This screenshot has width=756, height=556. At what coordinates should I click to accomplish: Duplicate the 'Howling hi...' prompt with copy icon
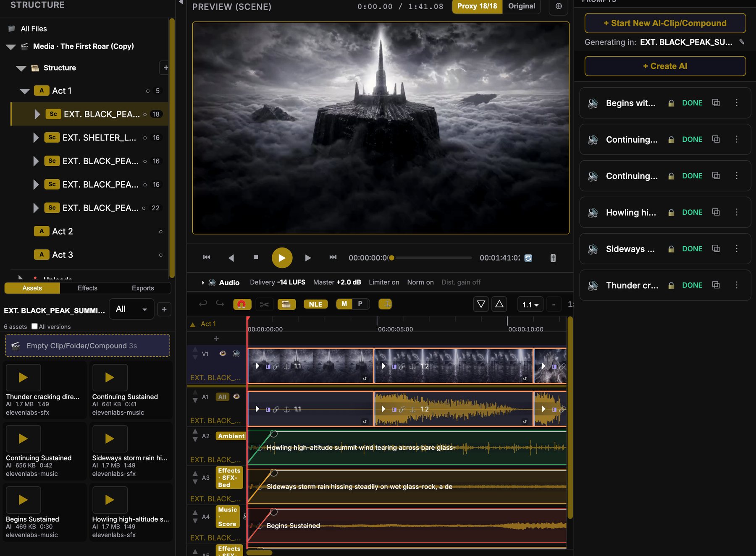tap(716, 212)
